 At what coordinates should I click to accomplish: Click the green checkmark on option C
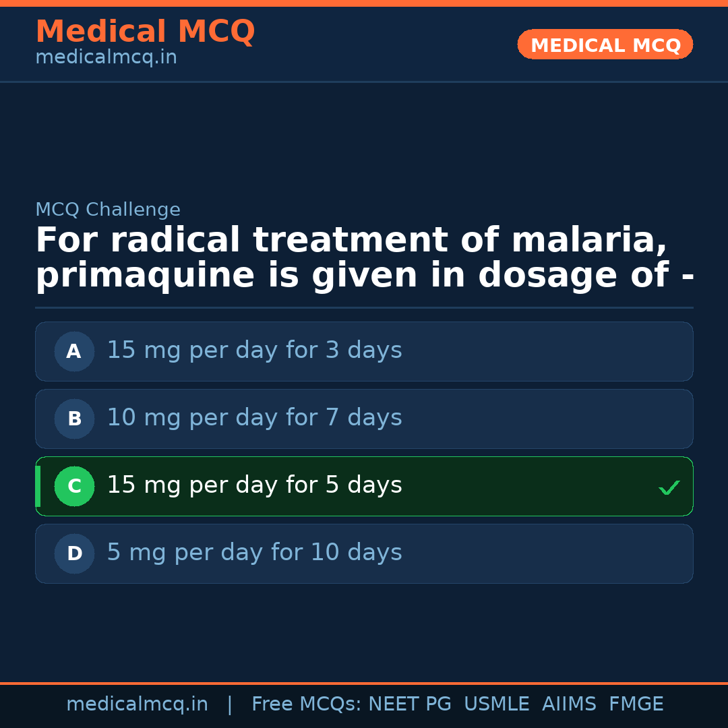669,487
